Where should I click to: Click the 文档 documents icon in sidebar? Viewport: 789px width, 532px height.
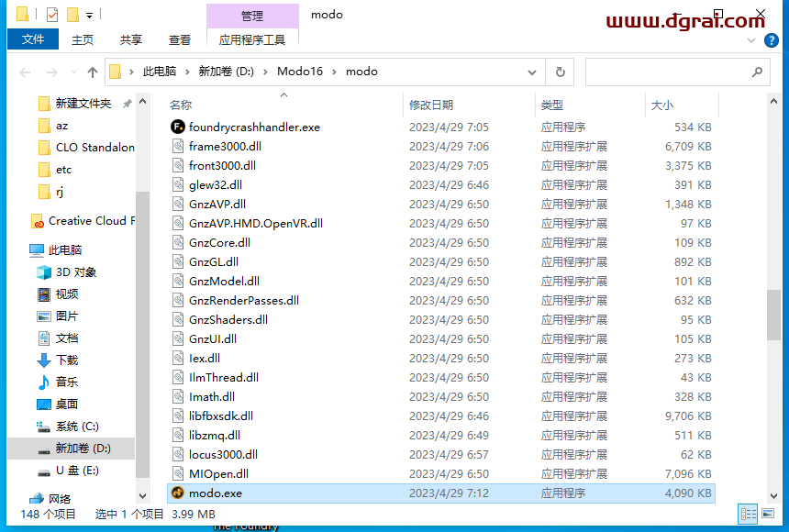pyautogui.click(x=44, y=338)
